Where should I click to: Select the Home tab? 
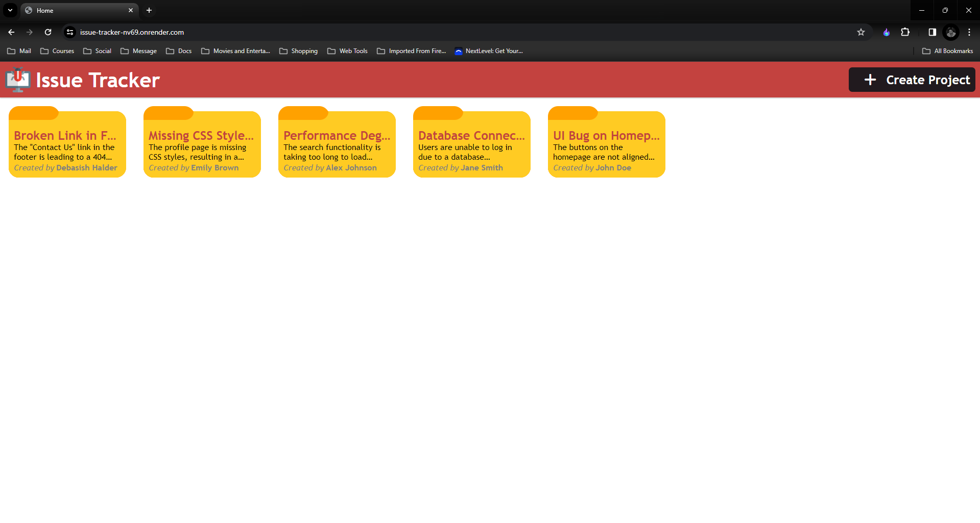tap(79, 10)
